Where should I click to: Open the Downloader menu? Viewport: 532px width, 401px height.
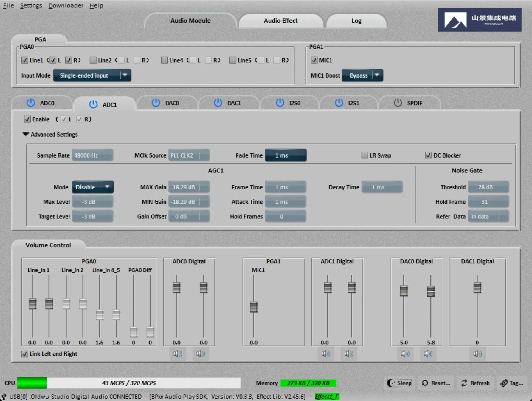pos(66,5)
